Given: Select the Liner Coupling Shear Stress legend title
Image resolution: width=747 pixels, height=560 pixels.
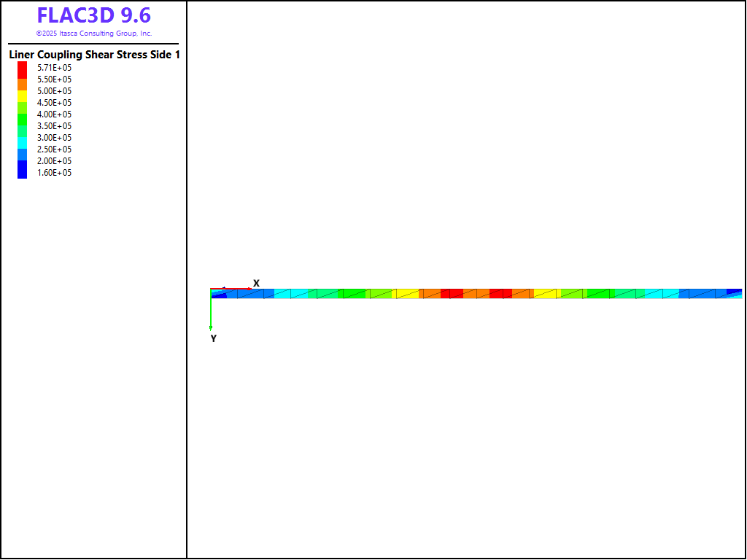Looking at the screenshot, I should [x=94, y=55].
